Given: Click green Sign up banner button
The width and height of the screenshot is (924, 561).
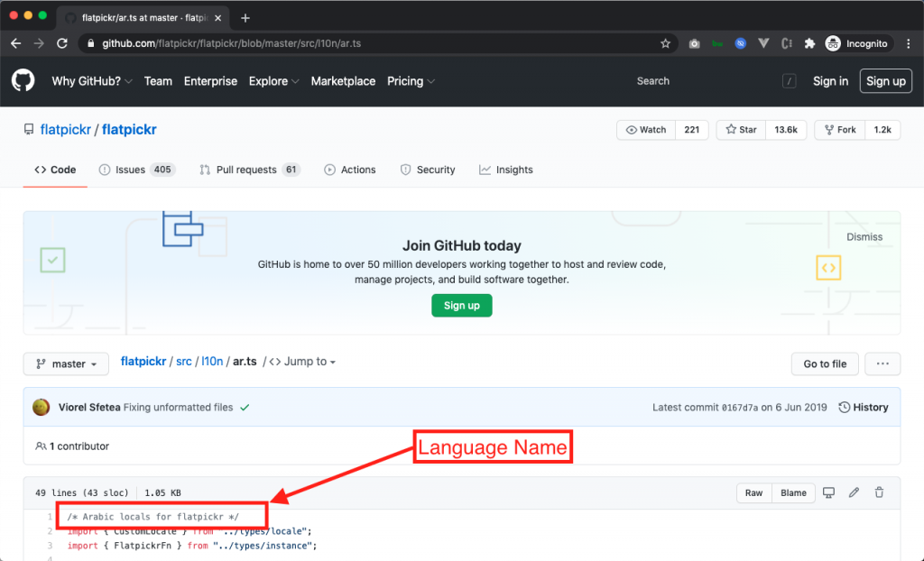Looking at the screenshot, I should pyautogui.click(x=461, y=305).
